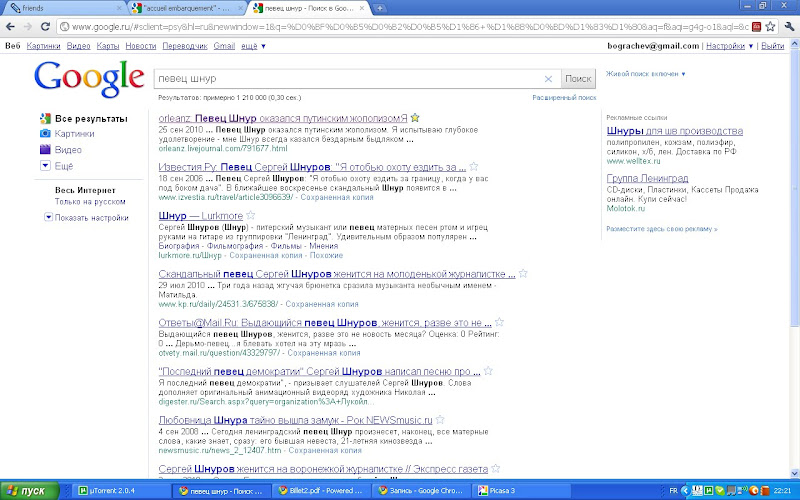This screenshot has height=500, width=800.
Task: Star the Экспресс газета result
Action: (x=495, y=468)
